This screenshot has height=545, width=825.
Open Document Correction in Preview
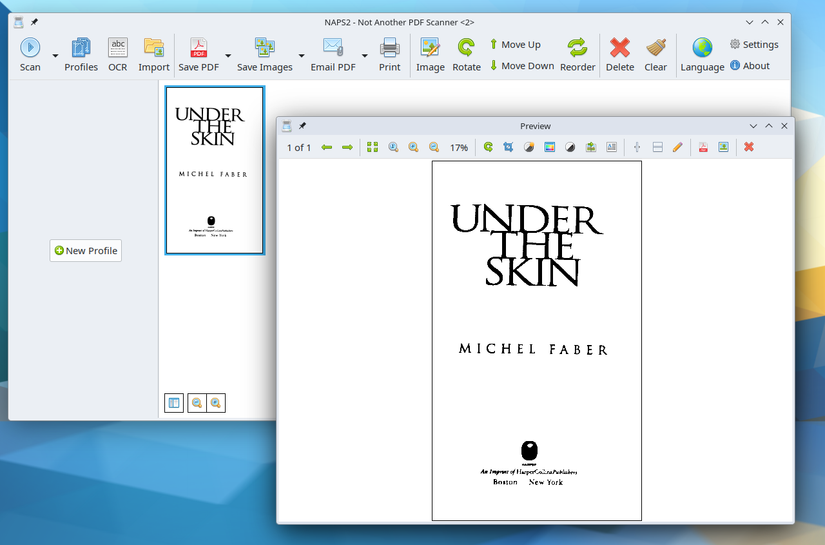(611, 147)
